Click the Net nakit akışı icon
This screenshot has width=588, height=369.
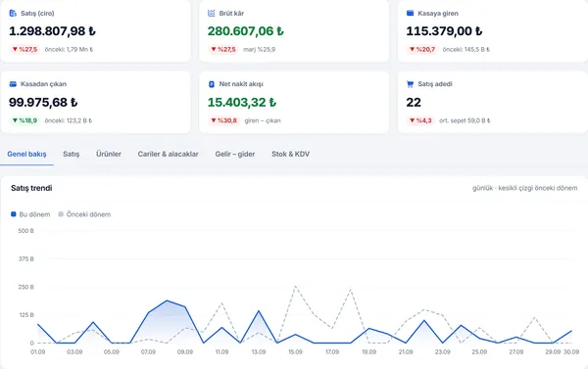tap(212, 84)
